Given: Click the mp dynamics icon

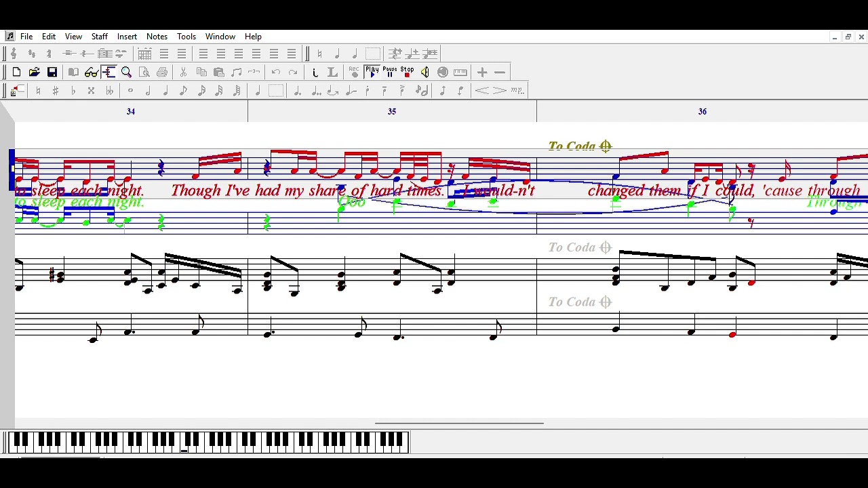Looking at the screenshot, I should pos(517,91).
